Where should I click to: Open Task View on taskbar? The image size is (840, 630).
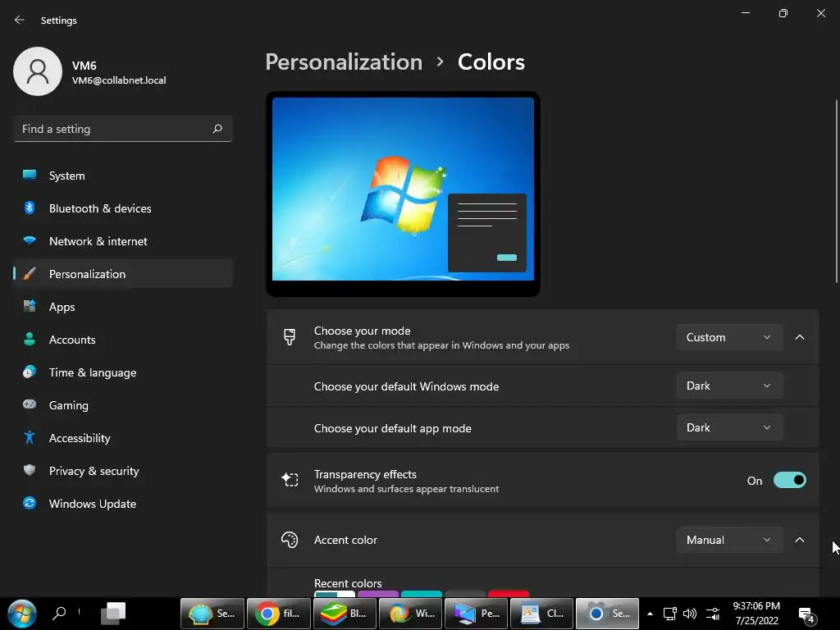pos(113,614)
